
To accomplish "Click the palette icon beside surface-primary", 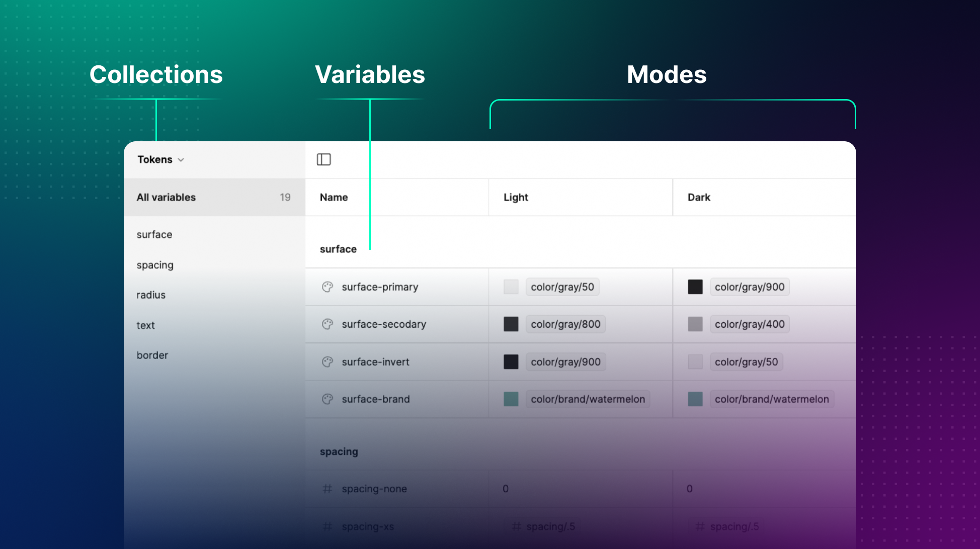I will 327,287.
